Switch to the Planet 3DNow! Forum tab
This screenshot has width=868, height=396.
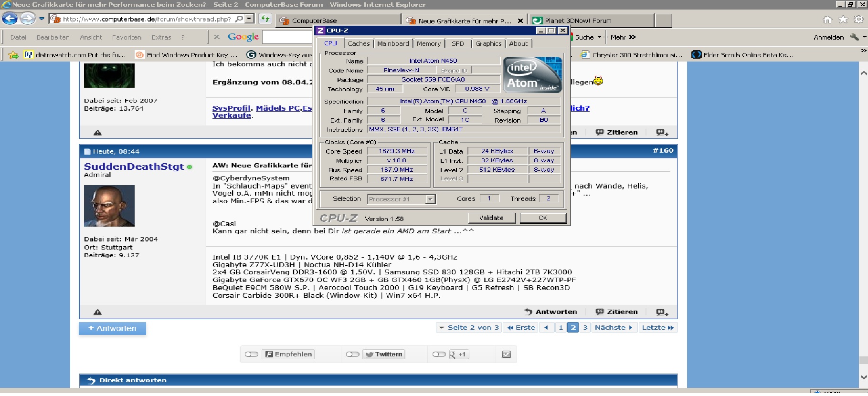click(592, 21)
